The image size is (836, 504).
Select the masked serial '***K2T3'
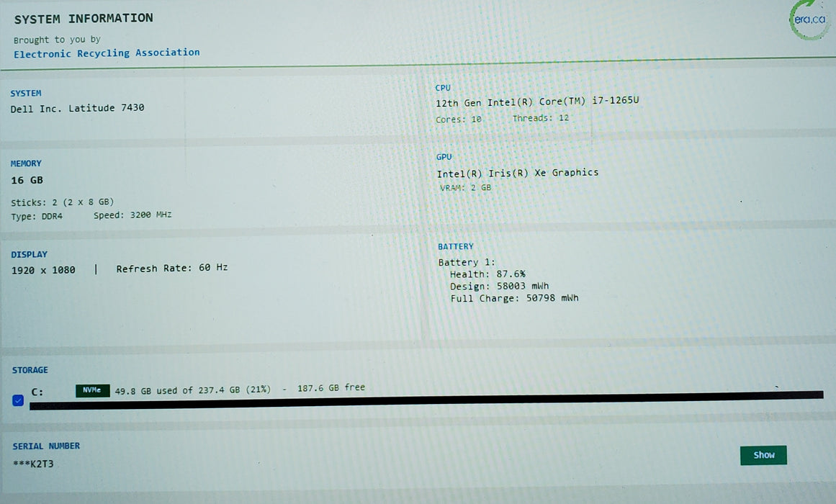pos(33,464)
